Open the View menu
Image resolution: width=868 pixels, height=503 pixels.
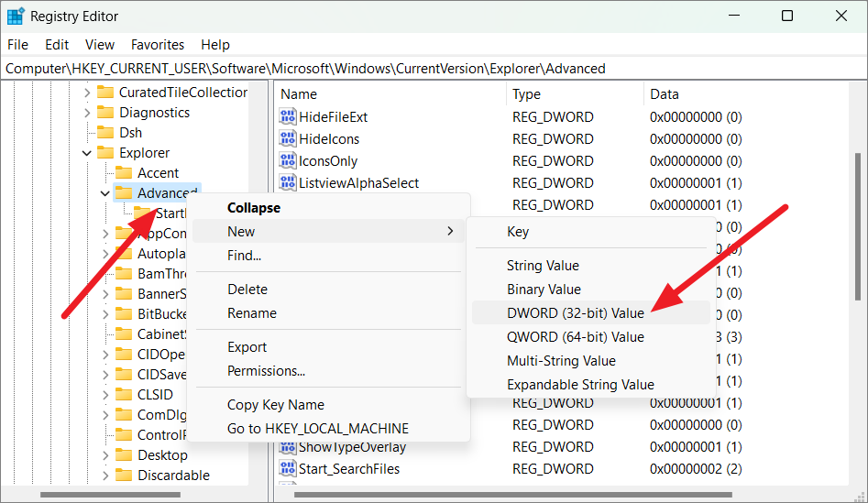coord(100,45)
